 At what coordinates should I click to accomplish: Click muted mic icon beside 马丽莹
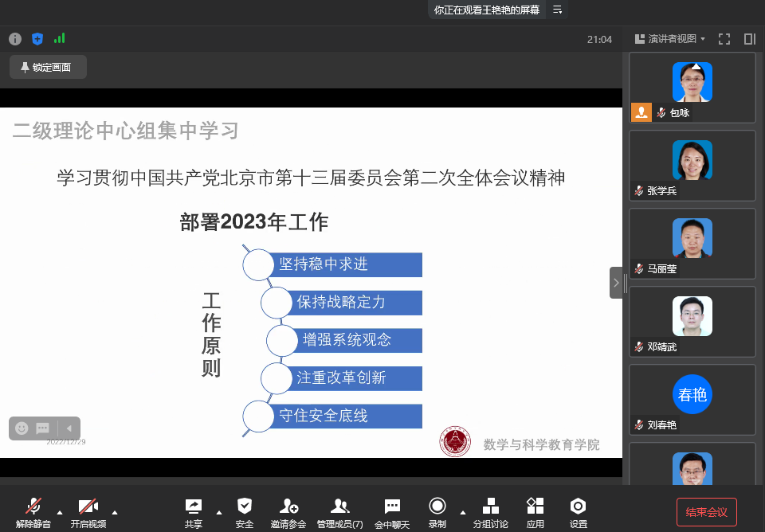[x=638, y=268]
